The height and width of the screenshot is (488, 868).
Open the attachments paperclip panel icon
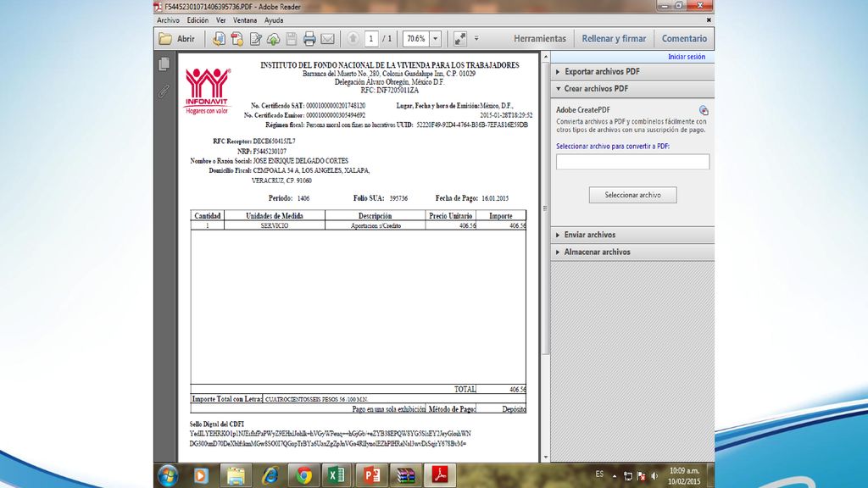pyautogui.click(x=164, y=91)
